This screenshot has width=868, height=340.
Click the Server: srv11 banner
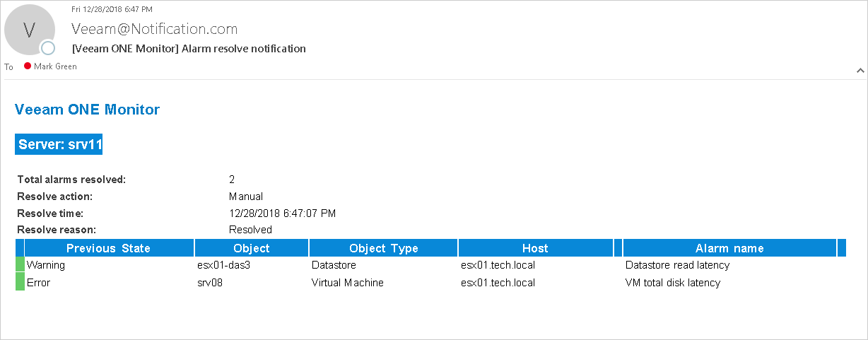click(61, 144)
